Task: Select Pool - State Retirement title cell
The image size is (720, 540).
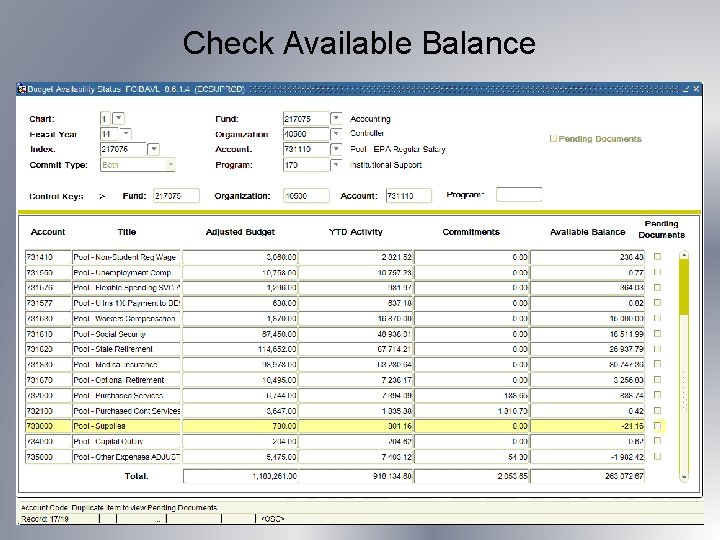Action: click(x=126, y=349)
